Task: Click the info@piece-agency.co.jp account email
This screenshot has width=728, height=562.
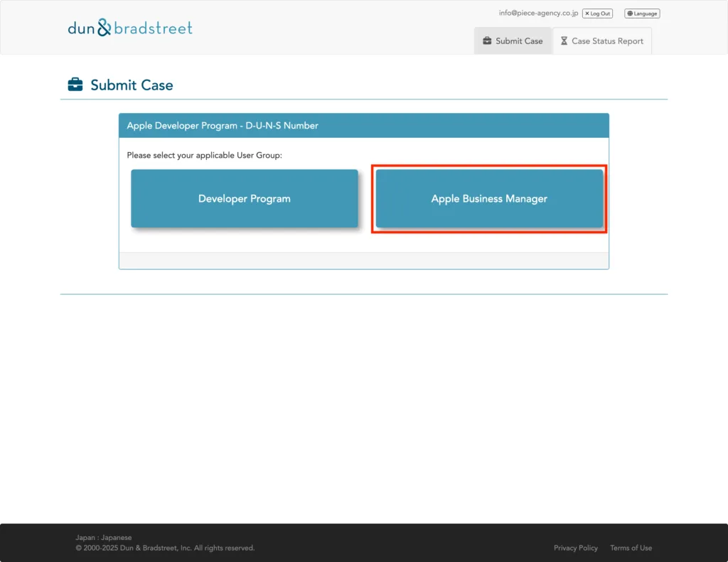Action: pos(539,13)
